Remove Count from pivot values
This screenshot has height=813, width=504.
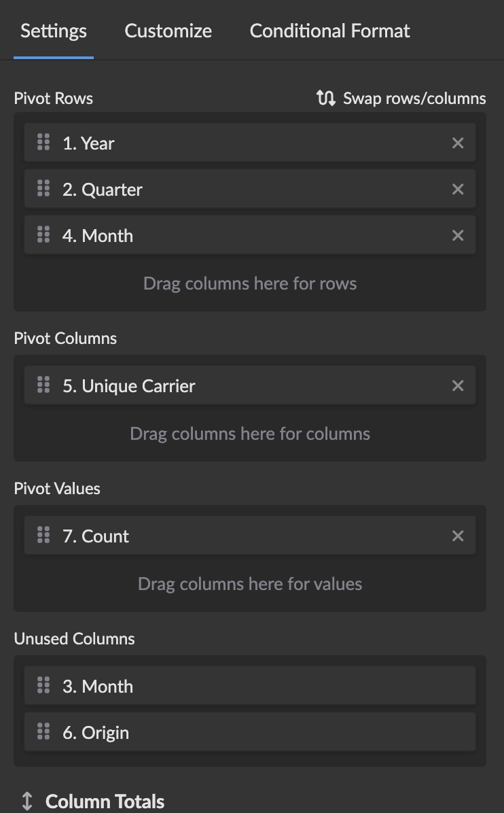click(x=458, y=536)
